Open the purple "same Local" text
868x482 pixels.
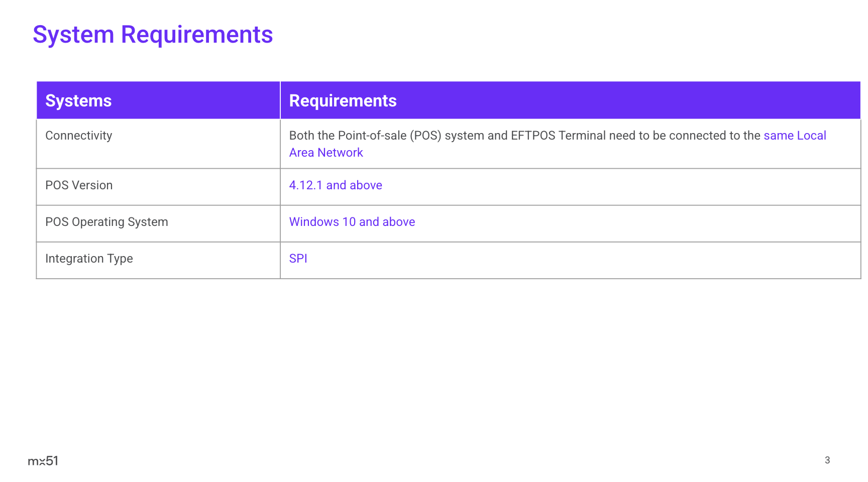[794, 136]
